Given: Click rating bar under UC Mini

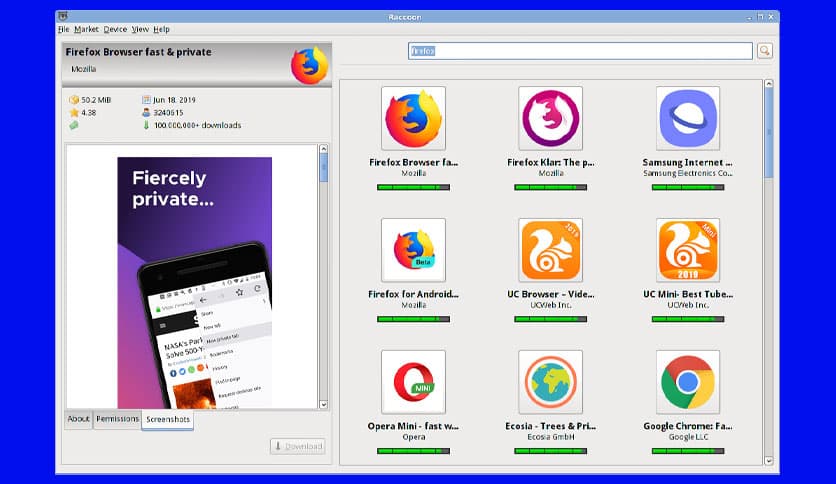Looking at the screenshot, I should click(688, 319).
